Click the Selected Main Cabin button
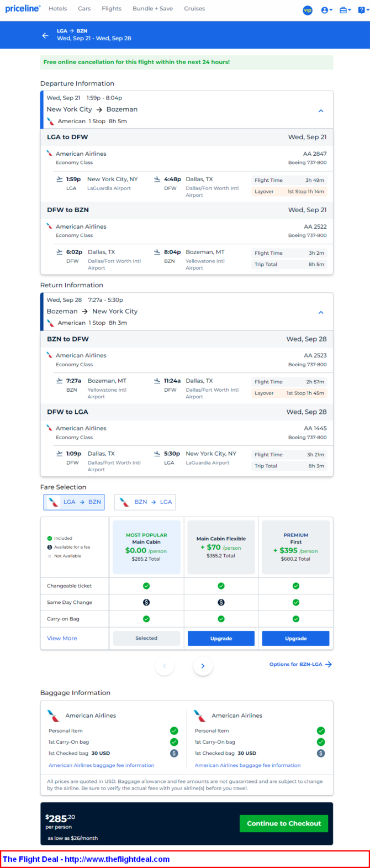 coord(146,638)
